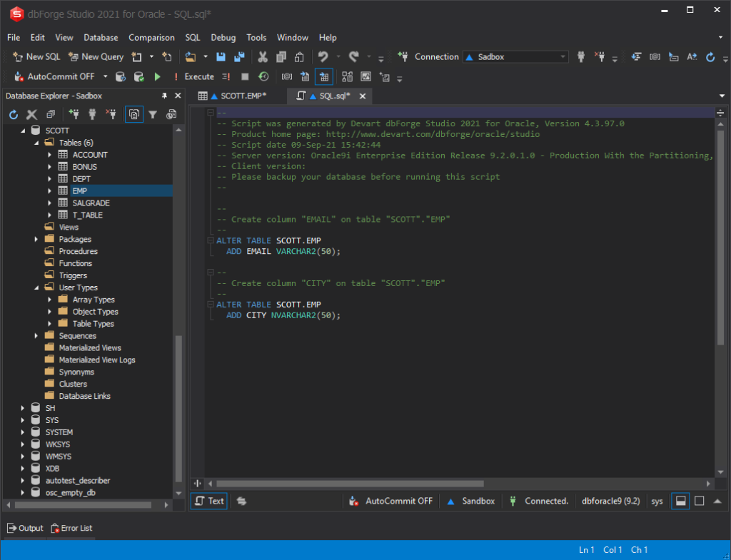
Task: Click the Save icon in the toolbar
Action: click(x=221, y=57)
